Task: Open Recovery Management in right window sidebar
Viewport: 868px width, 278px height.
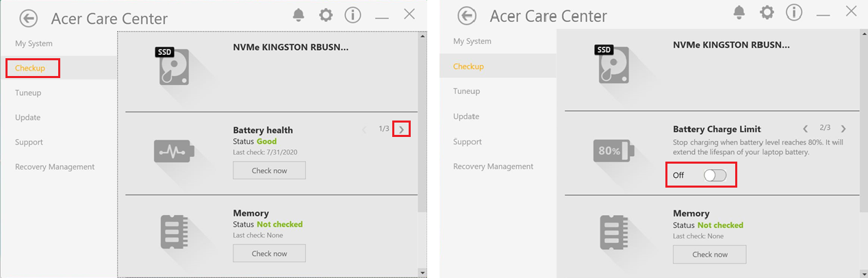Action: pos(493,166)
